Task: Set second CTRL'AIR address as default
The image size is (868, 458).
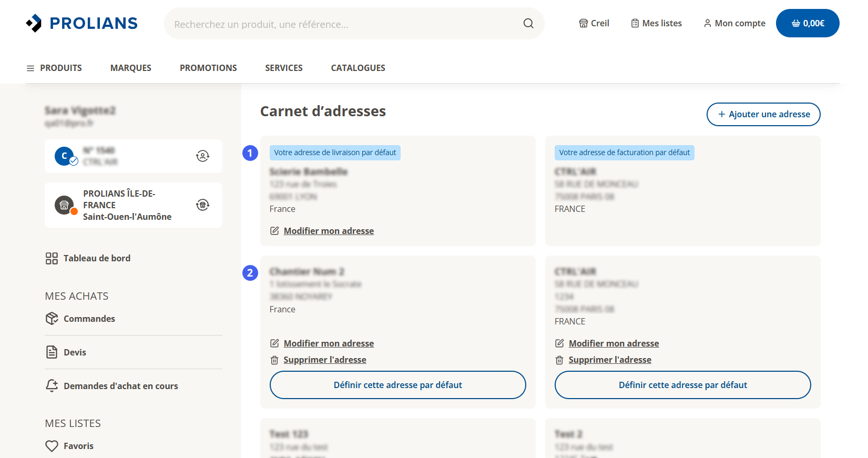Action: [x=683, y=385]
